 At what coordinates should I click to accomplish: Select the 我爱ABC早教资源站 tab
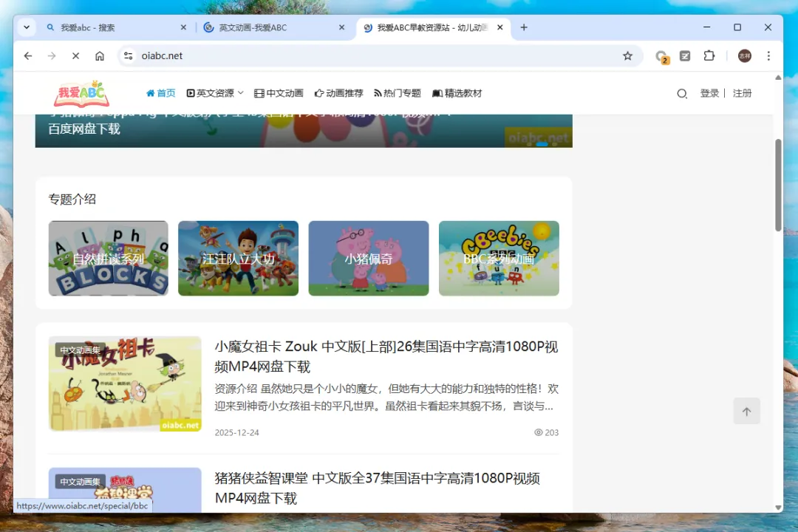pyautogui.click(x=433, y=27)
